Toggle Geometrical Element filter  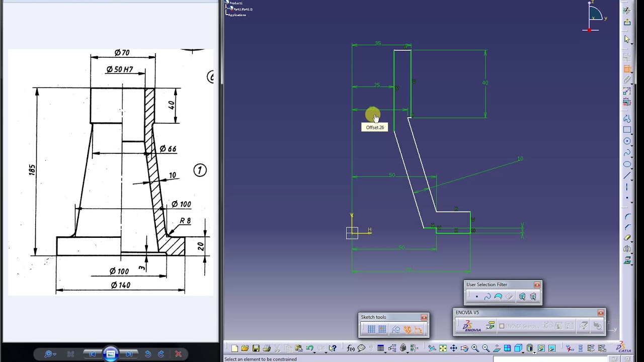click(x=533, y=297)
